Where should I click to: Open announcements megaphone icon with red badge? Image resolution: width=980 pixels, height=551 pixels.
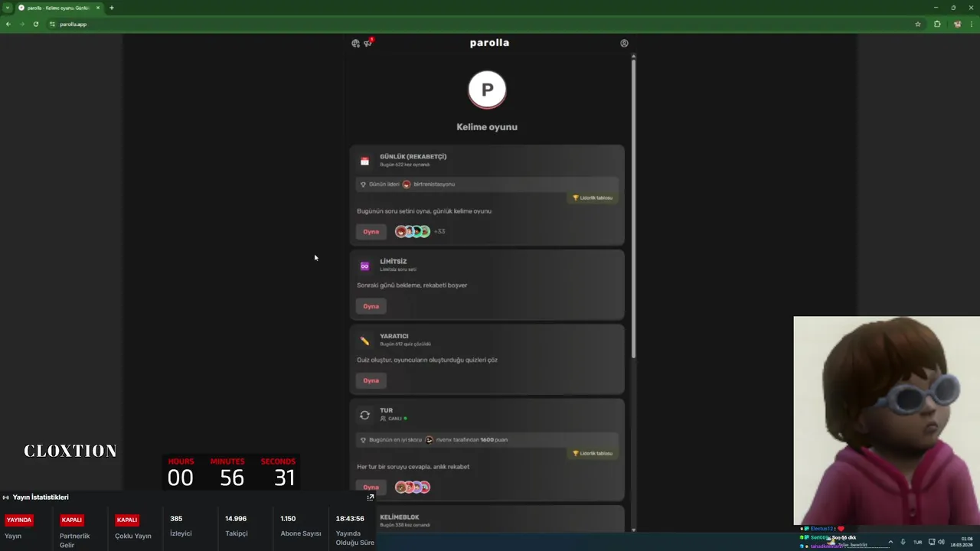pos(368,43)
